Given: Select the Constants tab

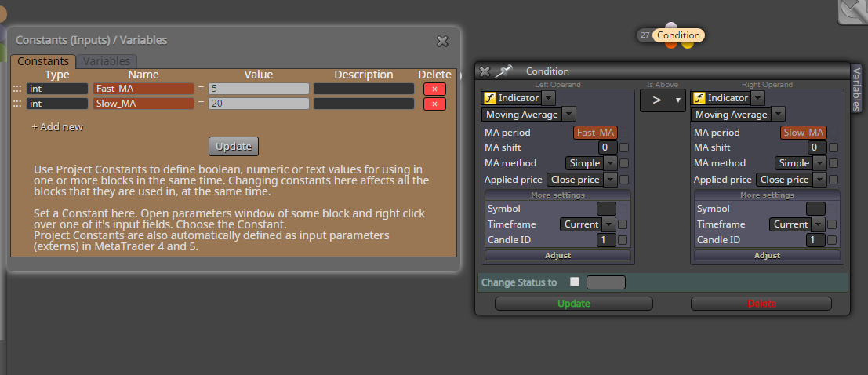Looking at the screenshot, I should 42,61.
